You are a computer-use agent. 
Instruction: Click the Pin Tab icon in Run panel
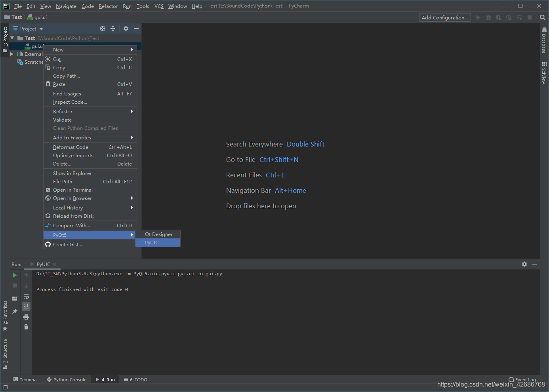click(x=15, y=312)
